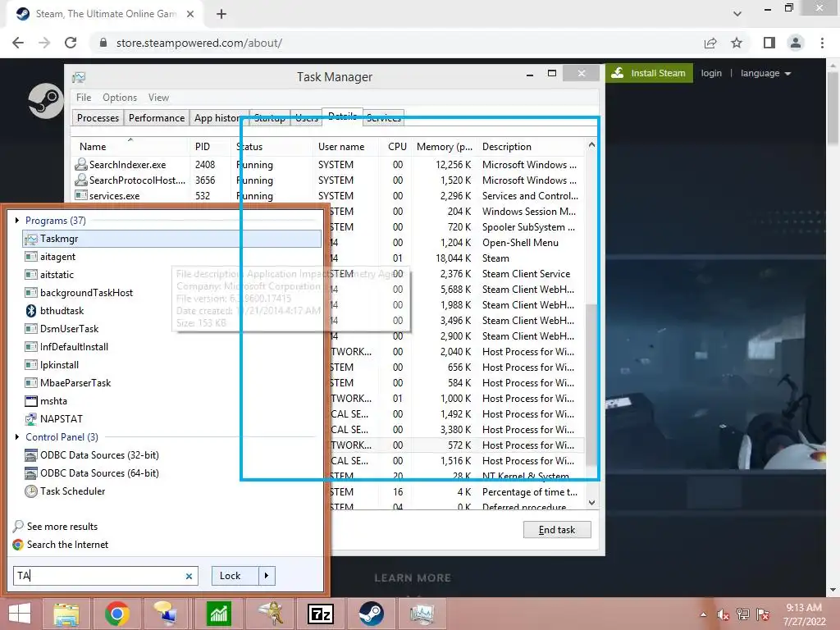Click the muted volume tray icon
840x630 pixels.
[x=724, y=614]
